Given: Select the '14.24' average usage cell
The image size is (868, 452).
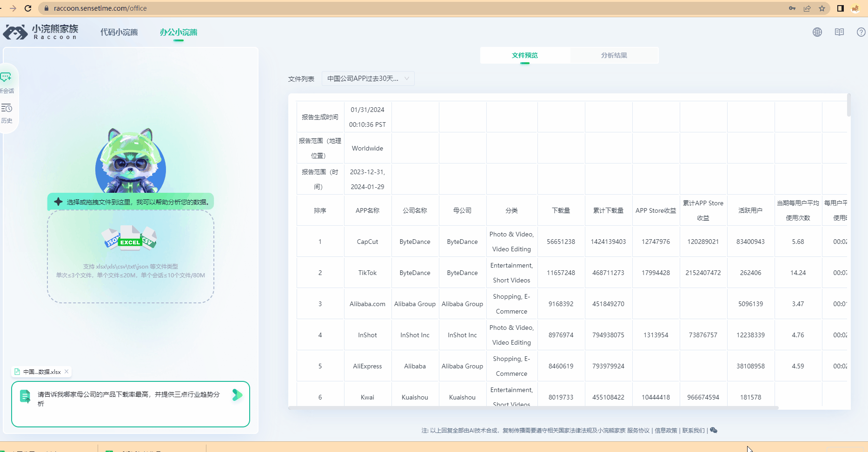Looking at the screenshot, I should click(798, 273).
